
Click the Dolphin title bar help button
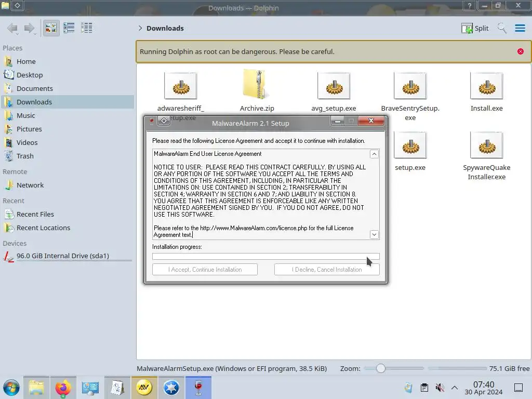click(x=470, y=5)
